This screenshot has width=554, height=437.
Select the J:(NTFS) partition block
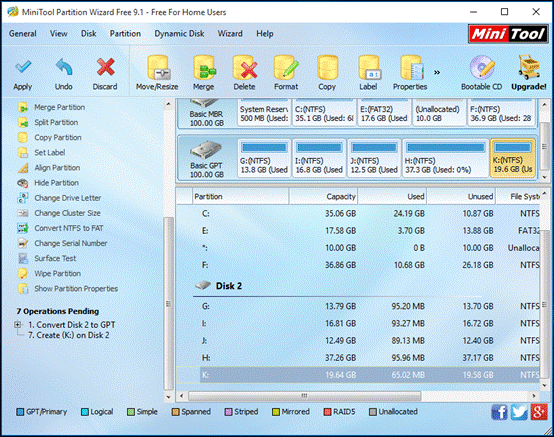(374, 158)
